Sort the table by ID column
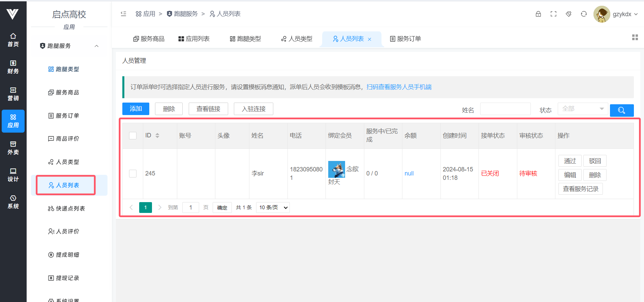Viewport: 644px width, 302px height. point(157,135)
